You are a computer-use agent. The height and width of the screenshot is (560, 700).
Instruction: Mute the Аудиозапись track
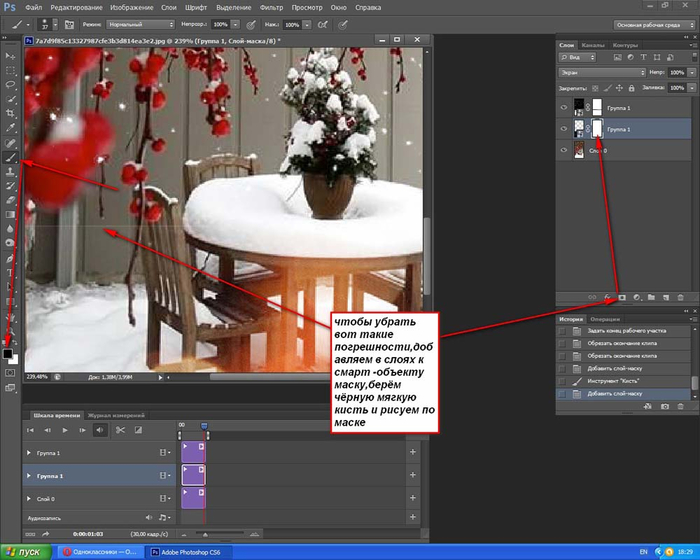pos(149,518)
